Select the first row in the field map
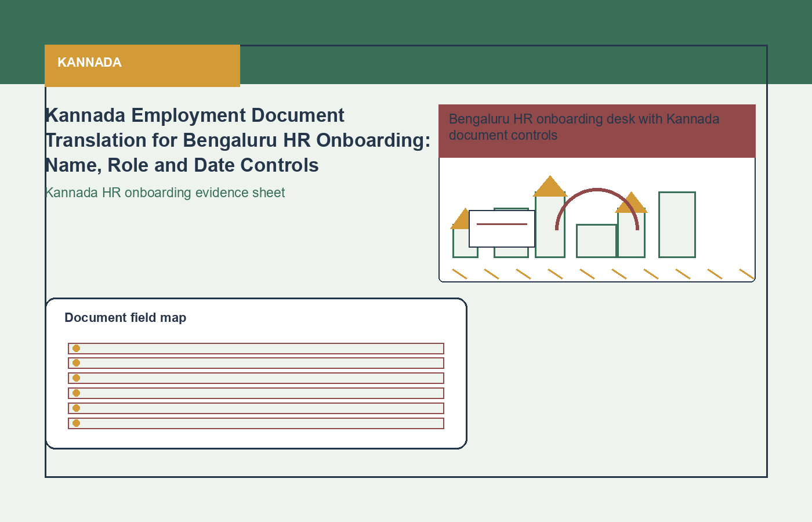Image resolution: width=812 pixels, height=522 pixels. (x=256, y=349)
